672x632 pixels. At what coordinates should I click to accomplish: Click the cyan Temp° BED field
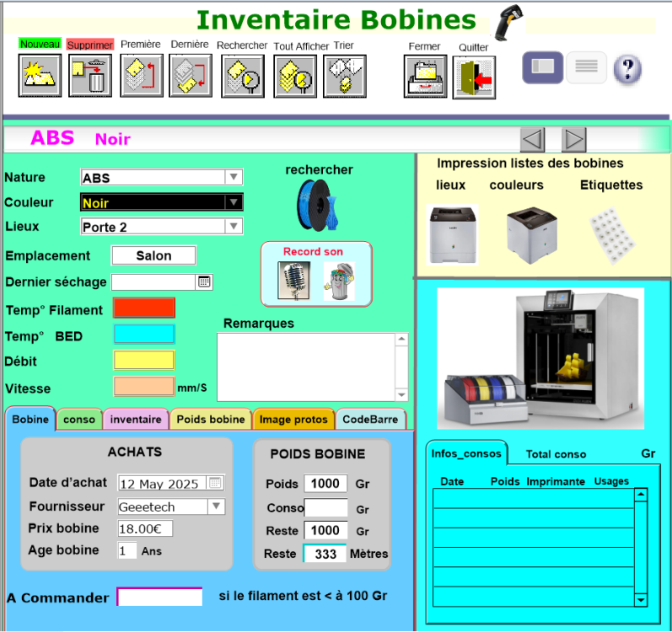click(144, 334)
